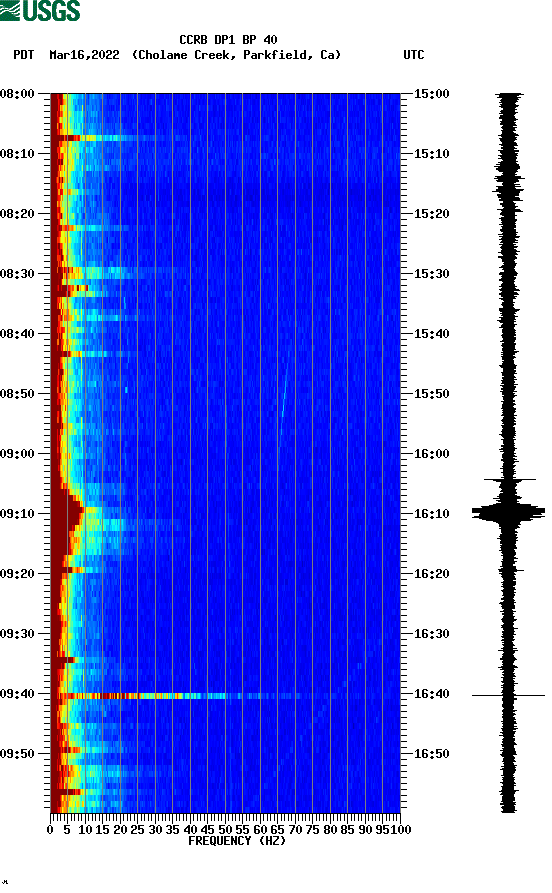
Task: Click the large seismogram spike at 16:10
Action: [508, 513]
